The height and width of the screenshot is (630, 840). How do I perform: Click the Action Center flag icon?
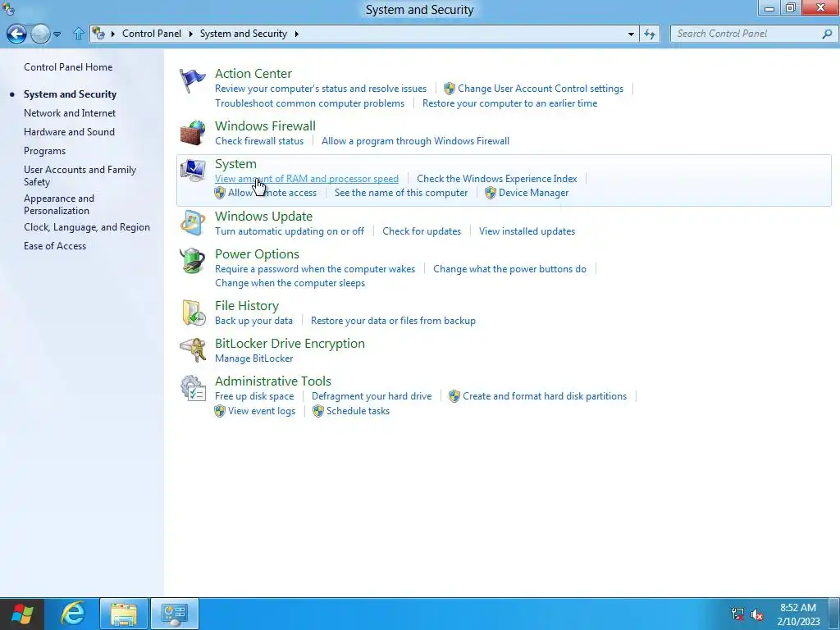click(192, 81)
